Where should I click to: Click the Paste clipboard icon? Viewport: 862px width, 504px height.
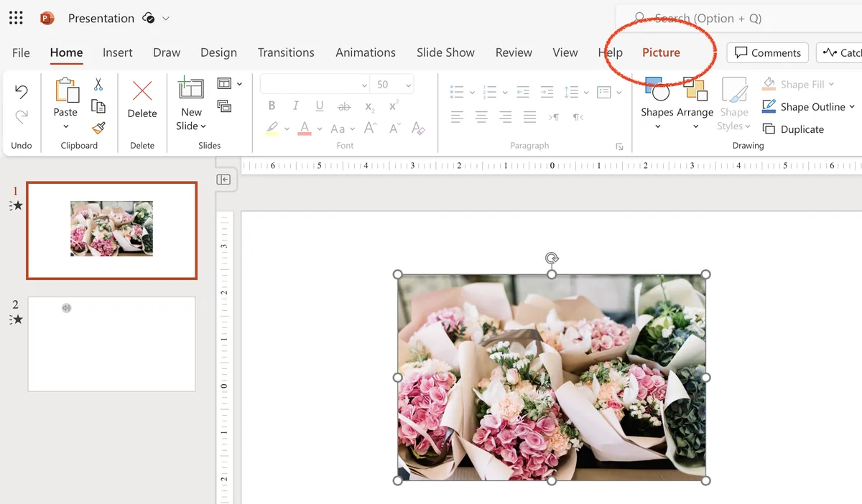tap(66, 90)
